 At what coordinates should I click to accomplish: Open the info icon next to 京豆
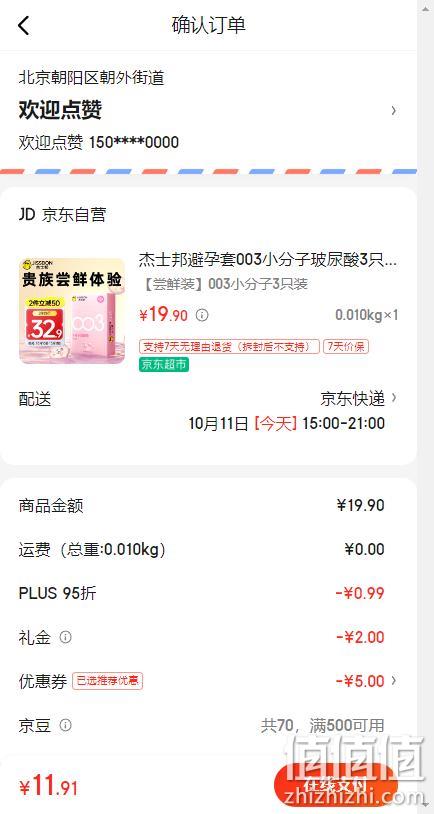click(65, 725)
